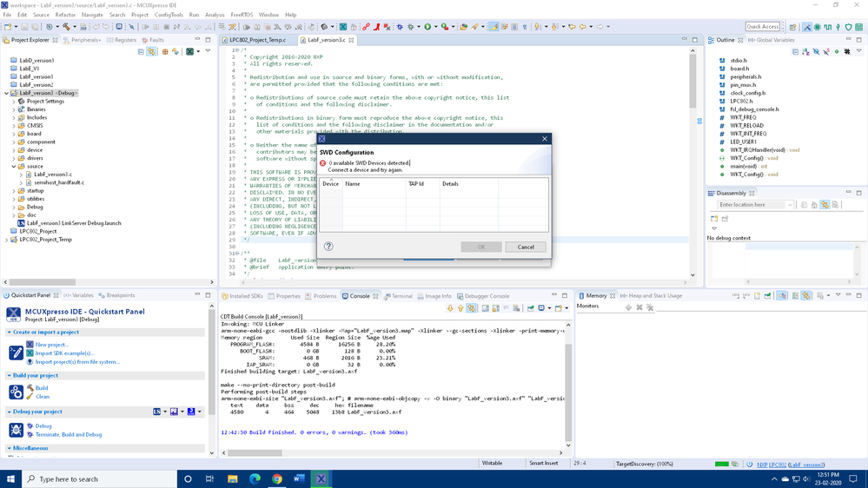The image size is (868, 488).
Task: Toggle Link with Editor in Project Explorer
Action: pyautogui.click(x=151, y=51)
